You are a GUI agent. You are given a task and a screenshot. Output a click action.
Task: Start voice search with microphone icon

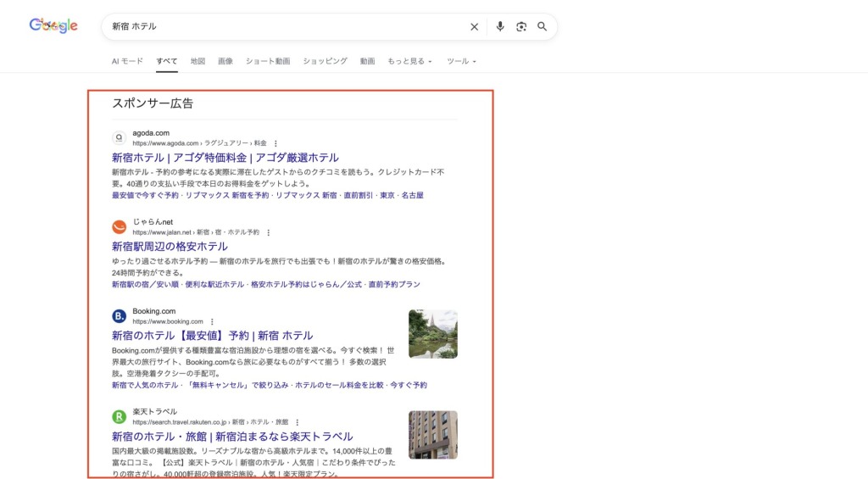click(x=500, y=26)
